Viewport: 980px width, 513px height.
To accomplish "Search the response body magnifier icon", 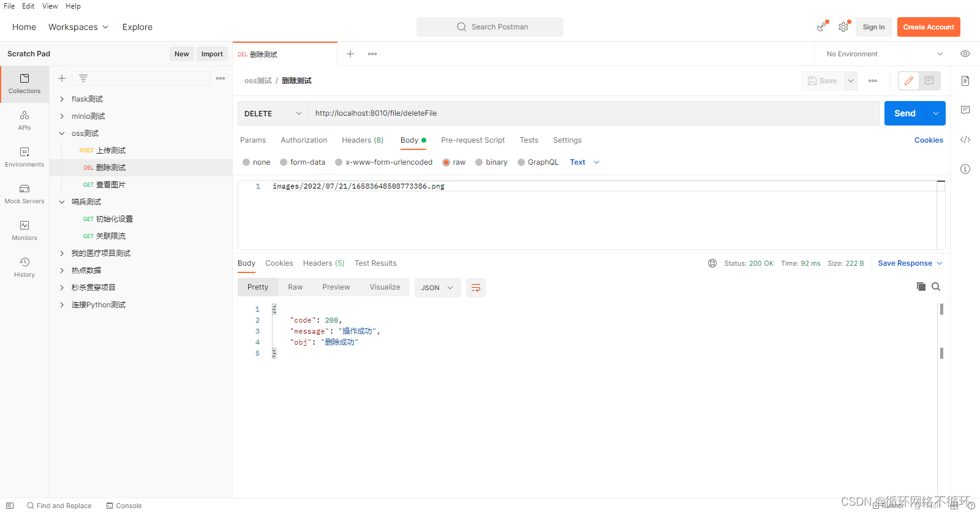I will [936, 286].
